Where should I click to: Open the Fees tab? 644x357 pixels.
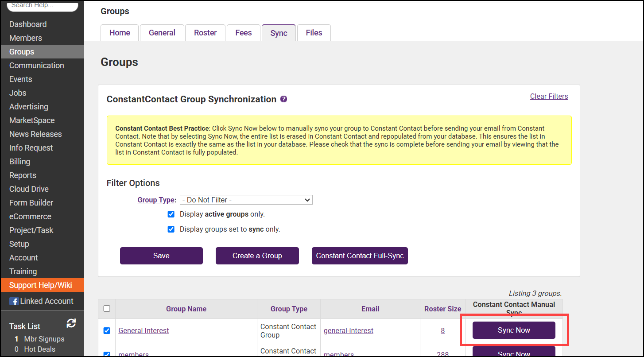tap(244, 33)
